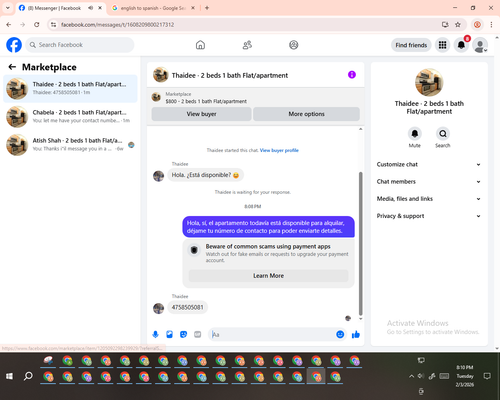The height and width of the screenshot is (400, 500).
Task: Open Atish Shah conversation in list
Action: coord(70,145)
